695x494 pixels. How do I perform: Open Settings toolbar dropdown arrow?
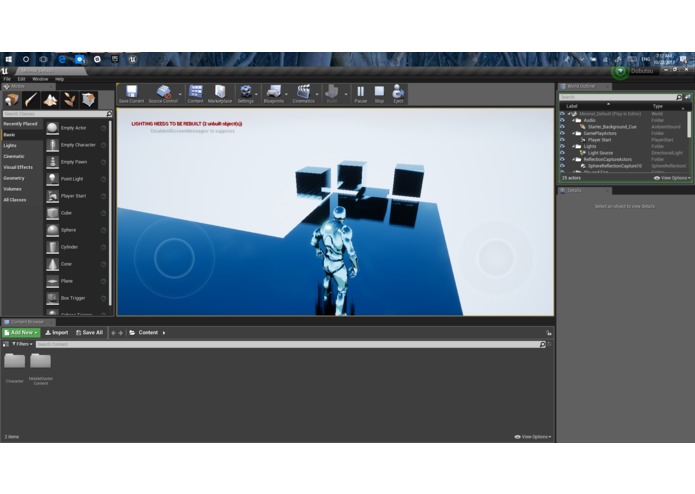[x=256, y=94]
